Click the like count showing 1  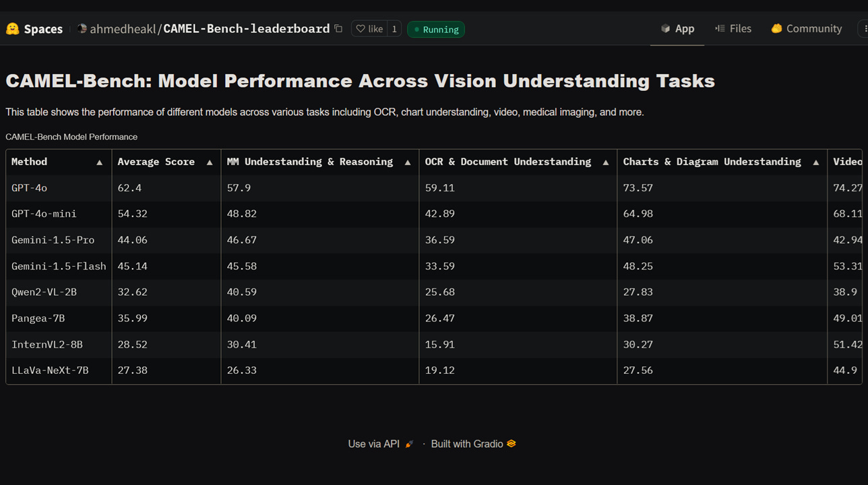click(394, 29)
